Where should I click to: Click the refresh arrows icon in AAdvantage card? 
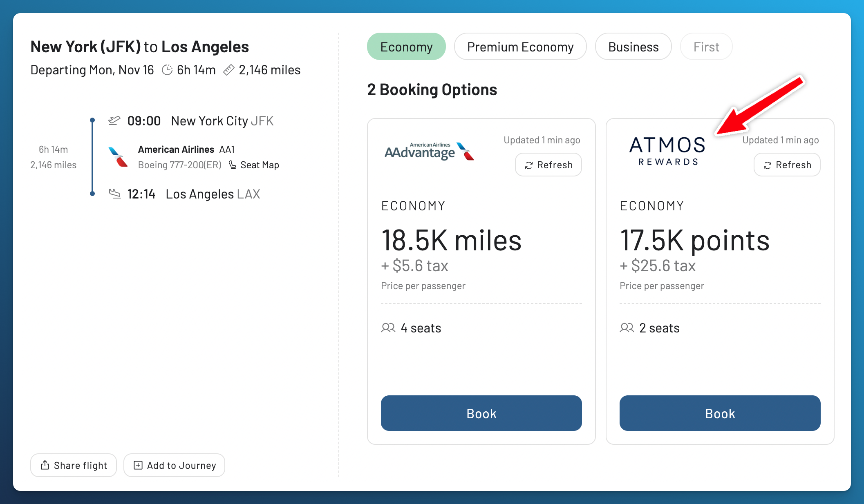click(529, 165)
